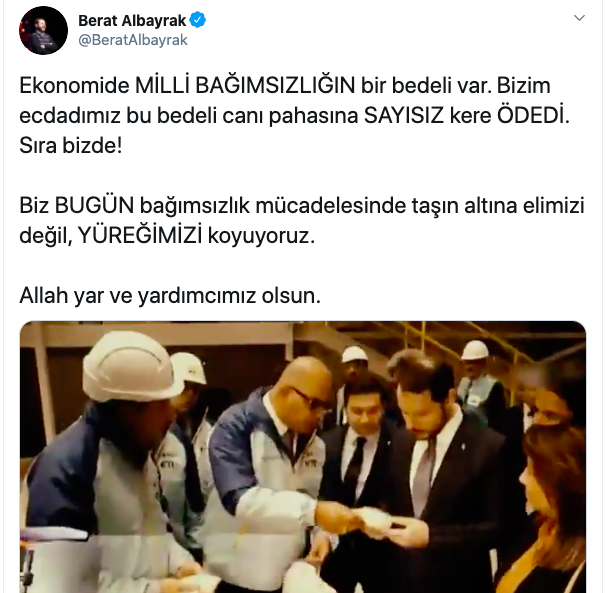Expand the tweet options chevron
This screenshot has height=593, width=606.
tap(579, 18)
